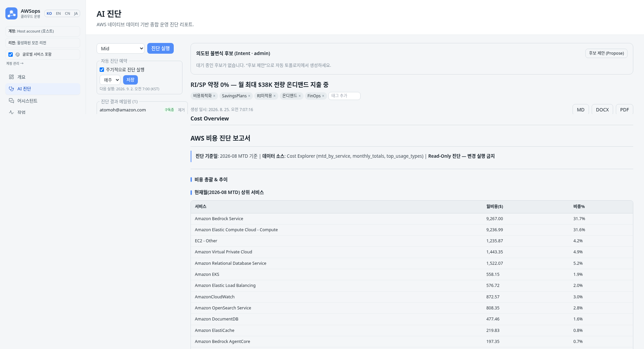
Task: Open the 계정 Host account selector
Action: pos(43,31)
